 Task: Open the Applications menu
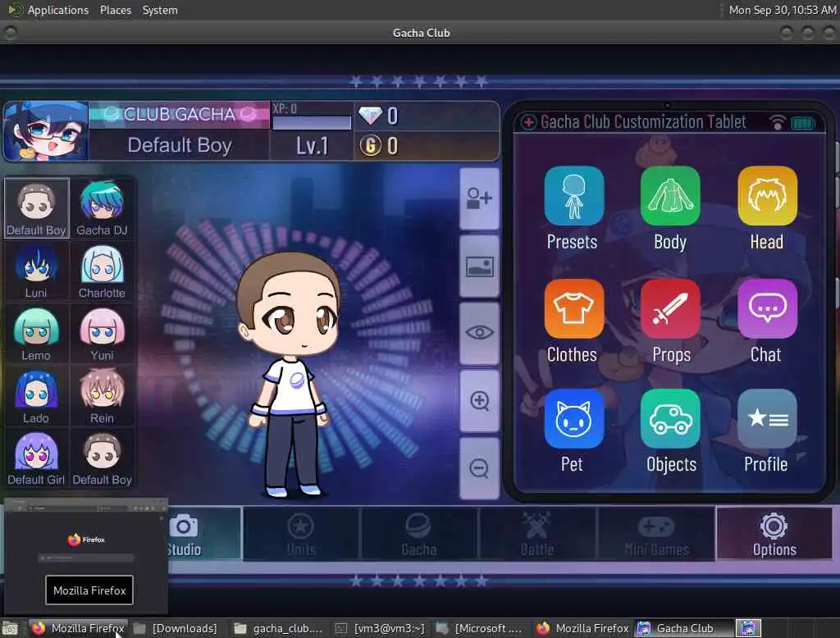click(58, 10)
